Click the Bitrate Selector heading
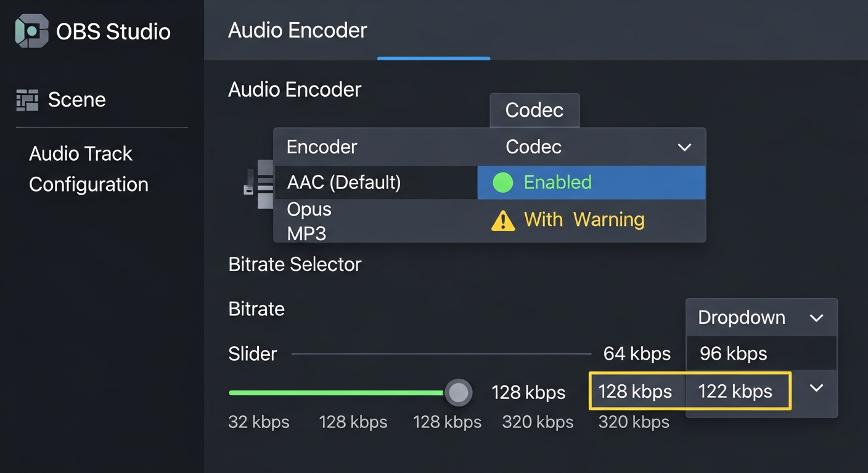The image size is (868, 473). pyautogui.click(x=295, y=264)
